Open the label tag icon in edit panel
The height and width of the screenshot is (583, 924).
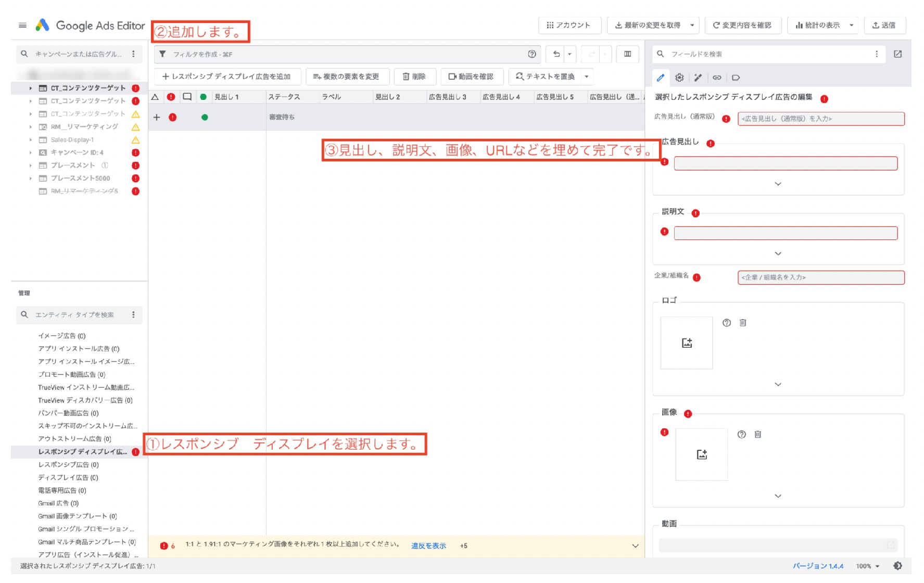736,78
